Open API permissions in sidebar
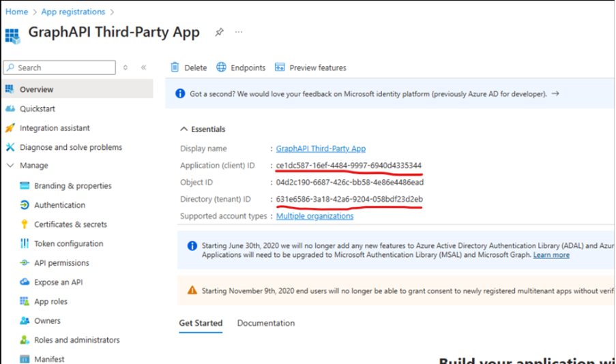The width and height of the screenshot is (616, 364). pos(61,263)
